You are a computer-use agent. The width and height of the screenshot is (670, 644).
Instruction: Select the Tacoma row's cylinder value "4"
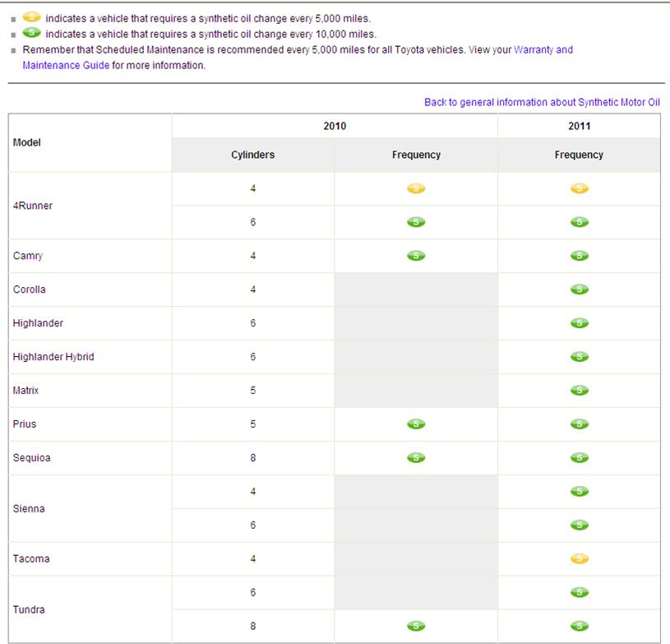click(253, 559)
